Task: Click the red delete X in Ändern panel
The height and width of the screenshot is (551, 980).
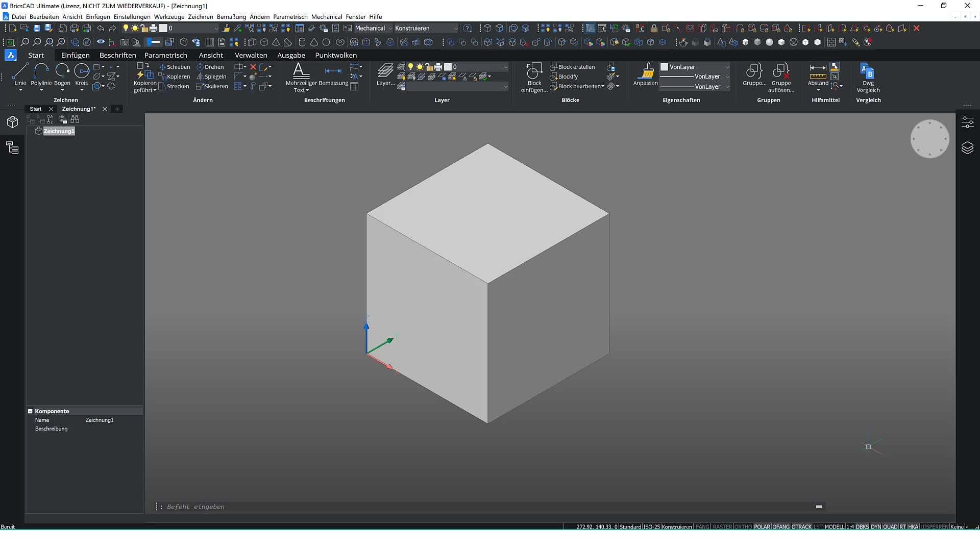Action: point(253,67)
